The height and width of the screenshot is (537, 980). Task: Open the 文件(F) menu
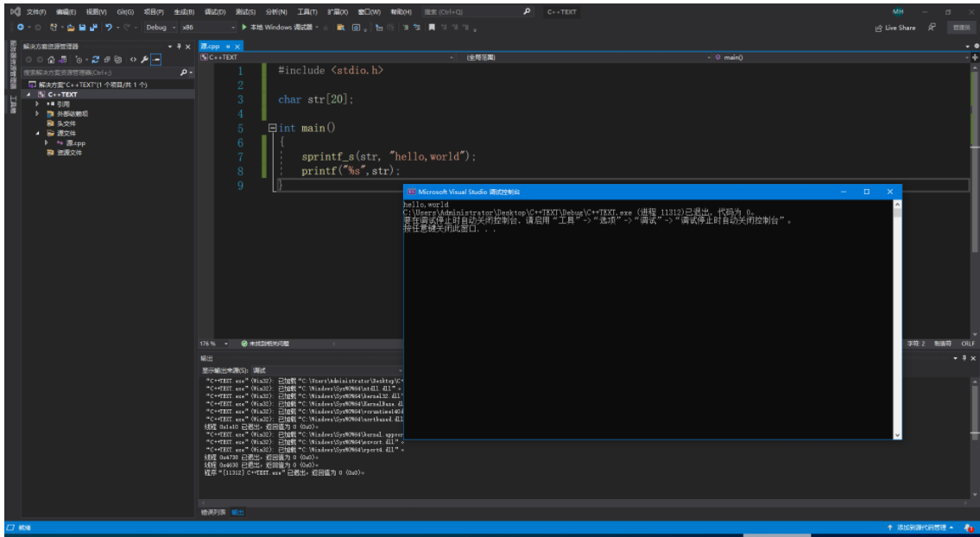(x=36, y=12)
